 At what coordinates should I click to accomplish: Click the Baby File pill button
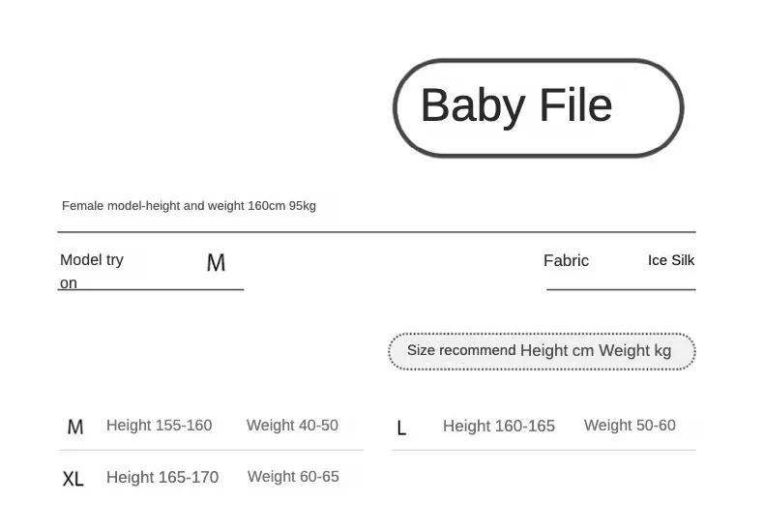[538, 107]
